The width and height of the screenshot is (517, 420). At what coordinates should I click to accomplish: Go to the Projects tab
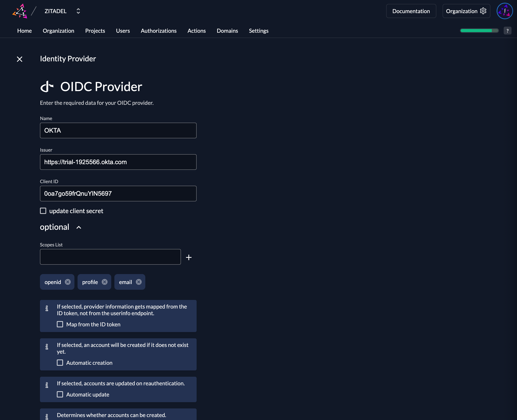[95, 31]
